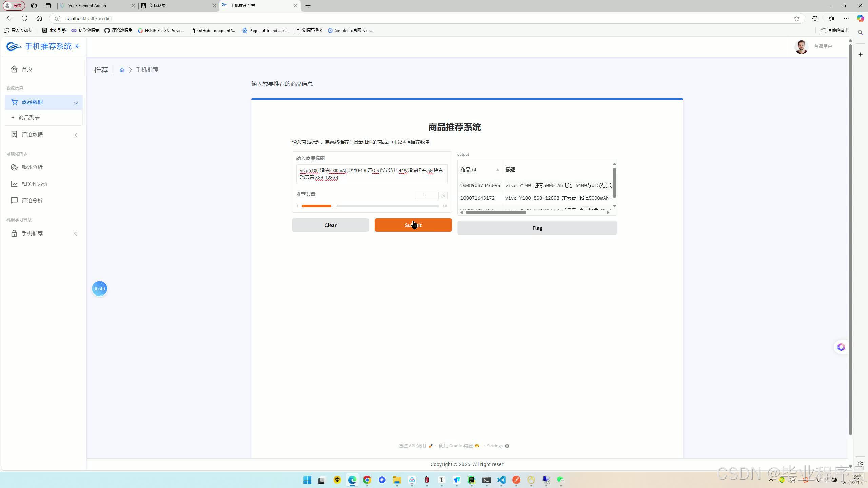This screenshot has height=488, width=868.
Task: Open PyCharm from the taskbar
Action: tap(471, 480)
